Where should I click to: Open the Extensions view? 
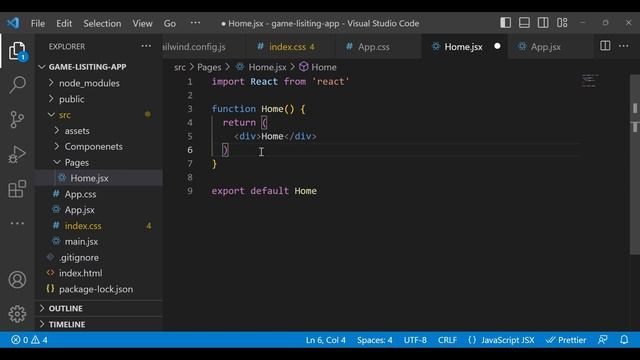[17, 189]
